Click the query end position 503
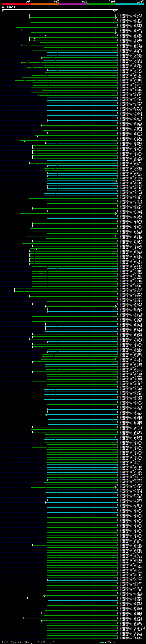The image size is (146, 644). 115,11
